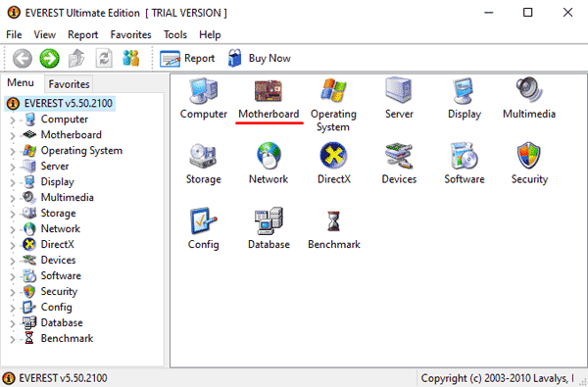Viewport: 588px width, 387px height.
Task: Select Database in the sidebar tree
Action: click(x=62, y=322)
